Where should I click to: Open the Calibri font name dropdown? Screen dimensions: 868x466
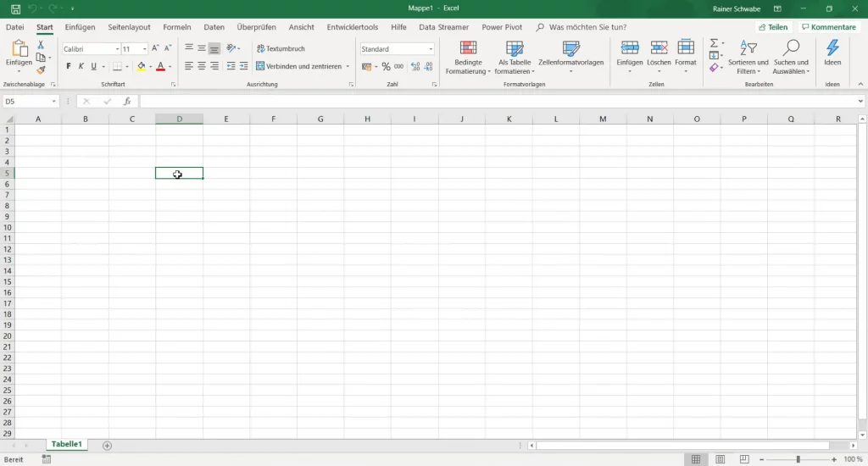pos(117,49)
